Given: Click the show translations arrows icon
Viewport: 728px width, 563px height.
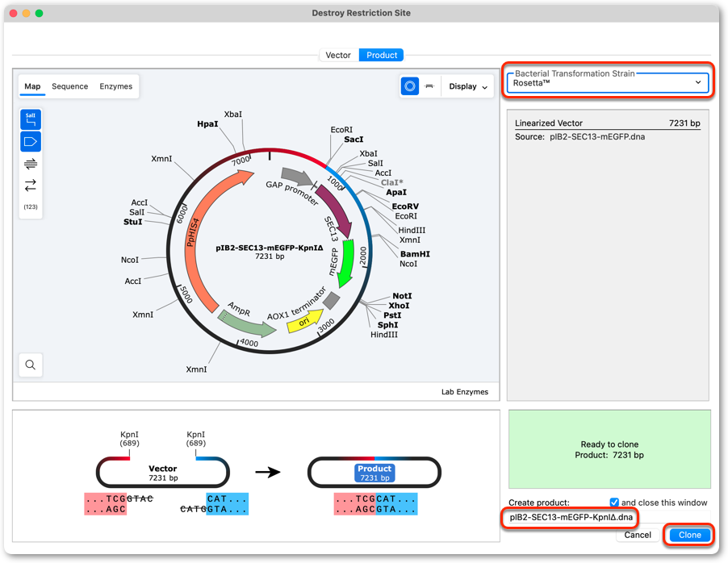Looking at the screenshot, I should (x=31, y=186).
